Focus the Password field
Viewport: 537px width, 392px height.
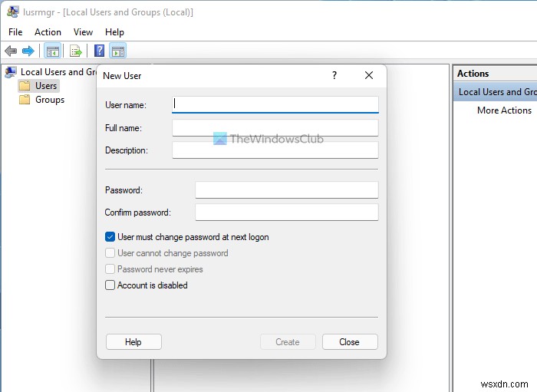[x=287, y=189]
